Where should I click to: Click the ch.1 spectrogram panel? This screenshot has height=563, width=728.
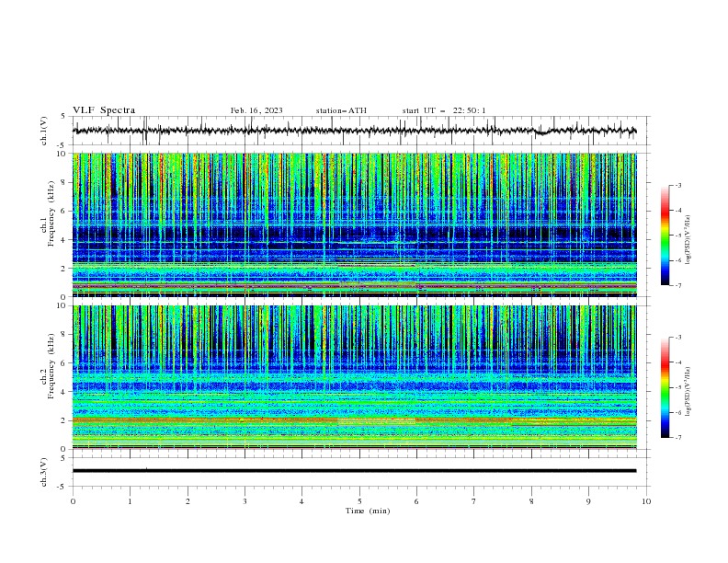(355, 224)
